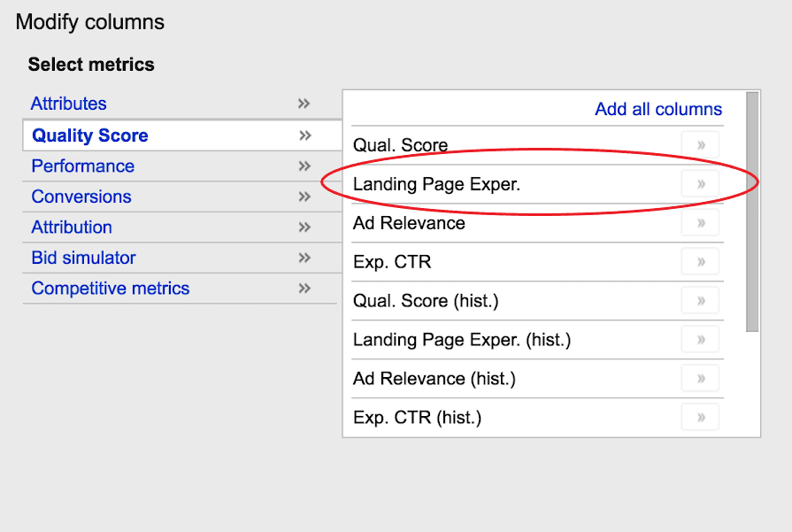Expand the Attributes category chevron
This screenshot has width=792, height=532.
coord(304,104)
